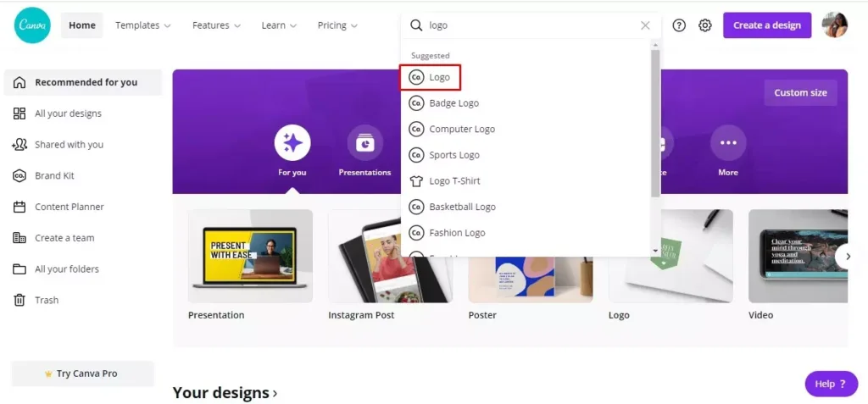Click the search magnifier icon
868x404 pixels.
click(415, 25)
